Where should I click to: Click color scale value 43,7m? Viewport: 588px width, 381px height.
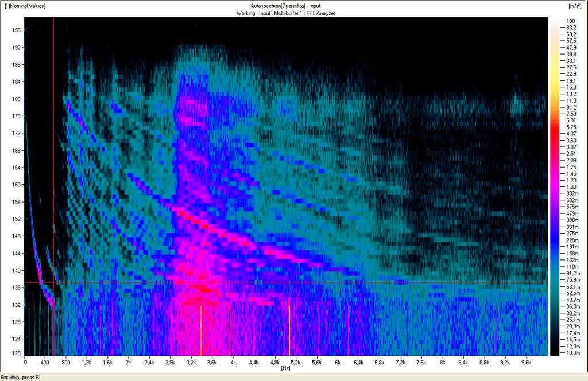(x=572, y=300)
